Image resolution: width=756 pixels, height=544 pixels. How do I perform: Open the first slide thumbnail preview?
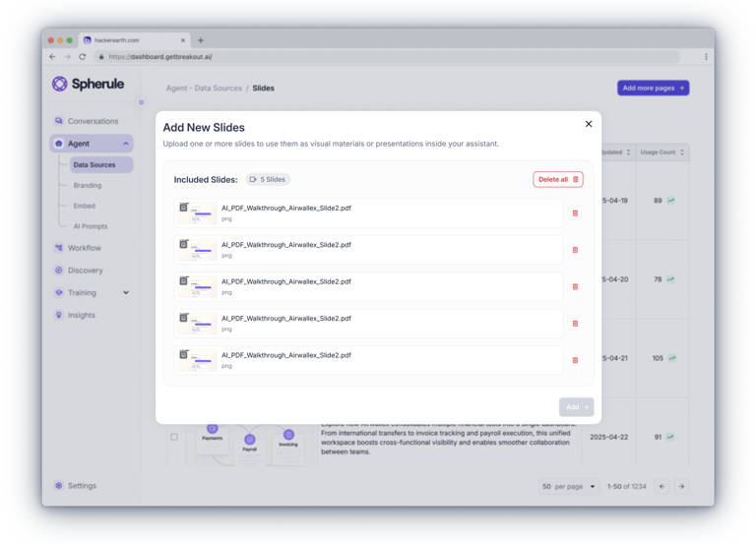[x=197, y=212]
